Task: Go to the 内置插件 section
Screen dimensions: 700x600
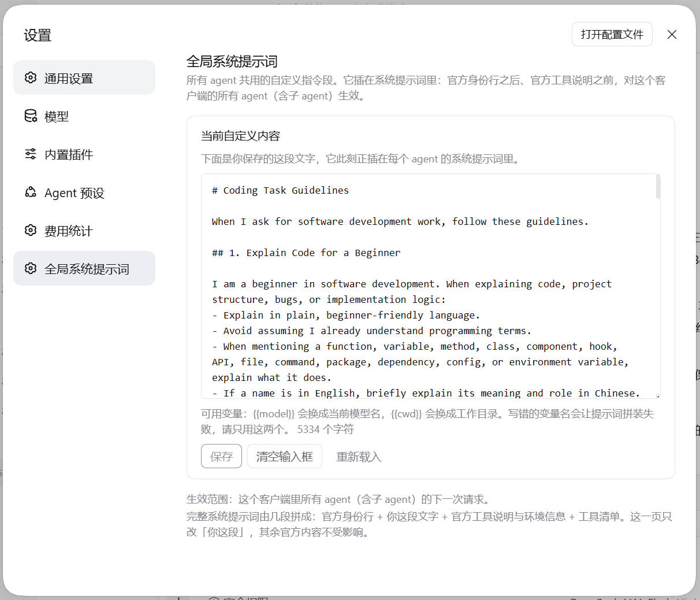Action: coord(84,154)
